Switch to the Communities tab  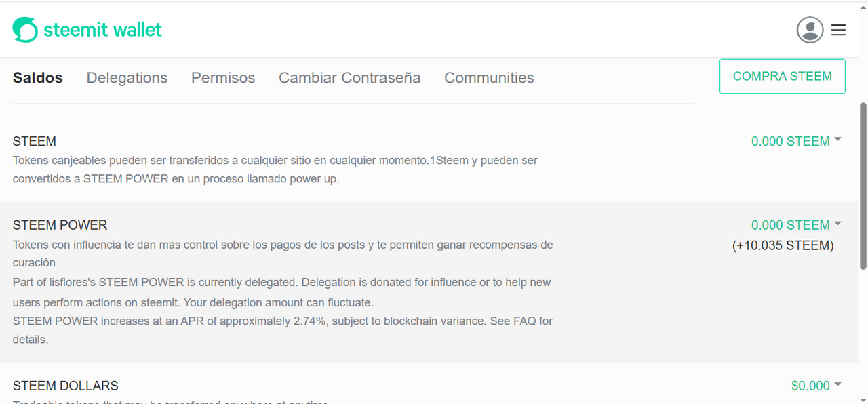[489, 78]
